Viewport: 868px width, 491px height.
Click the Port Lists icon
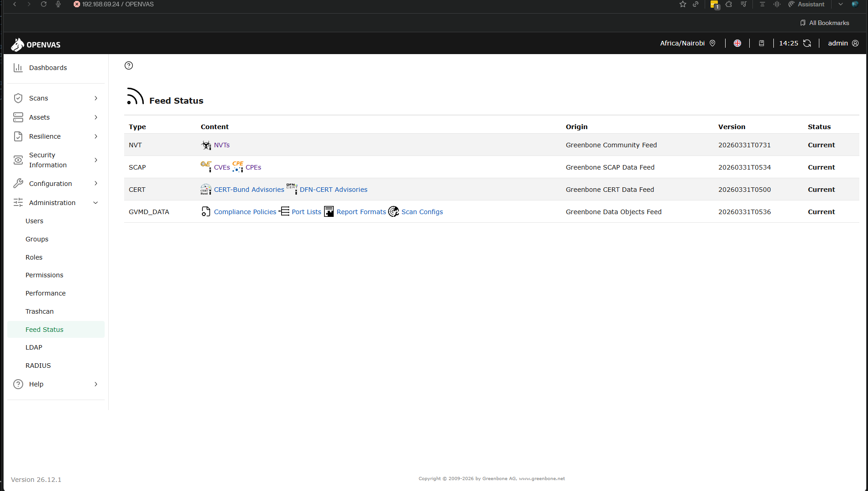tap(284, 211)
